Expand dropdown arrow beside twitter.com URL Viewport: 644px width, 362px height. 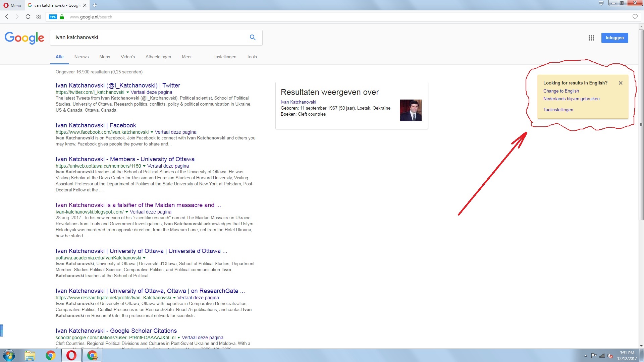128,93
